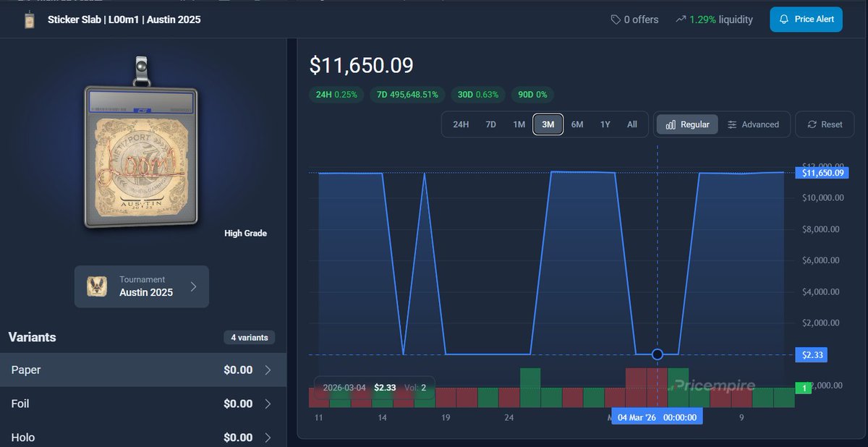Click the page title Sticker Slab L00m1
The height and width of the screenshot is (447, 868).
(124, 20)
